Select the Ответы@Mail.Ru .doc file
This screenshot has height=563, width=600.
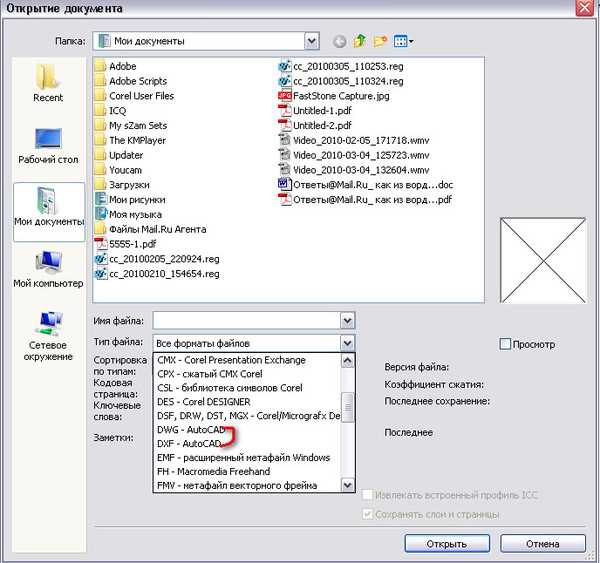coord(366,185)
